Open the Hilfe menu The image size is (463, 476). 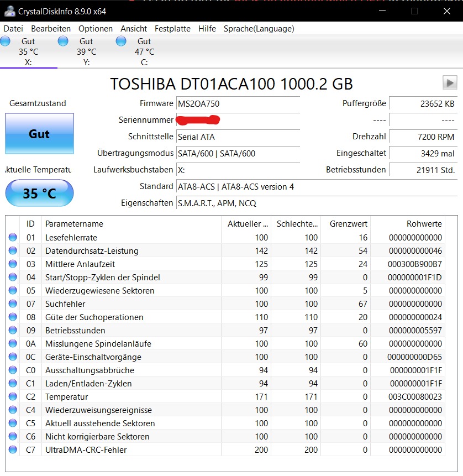click(207, 29)
